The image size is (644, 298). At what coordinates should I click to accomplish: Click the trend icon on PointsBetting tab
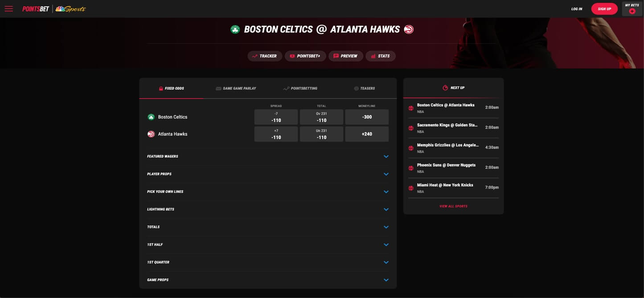pos(286,88)
